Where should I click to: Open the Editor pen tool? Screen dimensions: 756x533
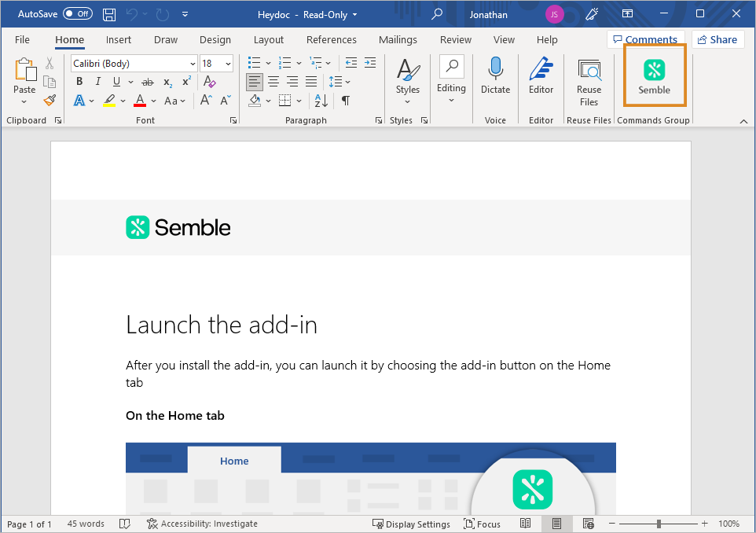coord(541,75)
